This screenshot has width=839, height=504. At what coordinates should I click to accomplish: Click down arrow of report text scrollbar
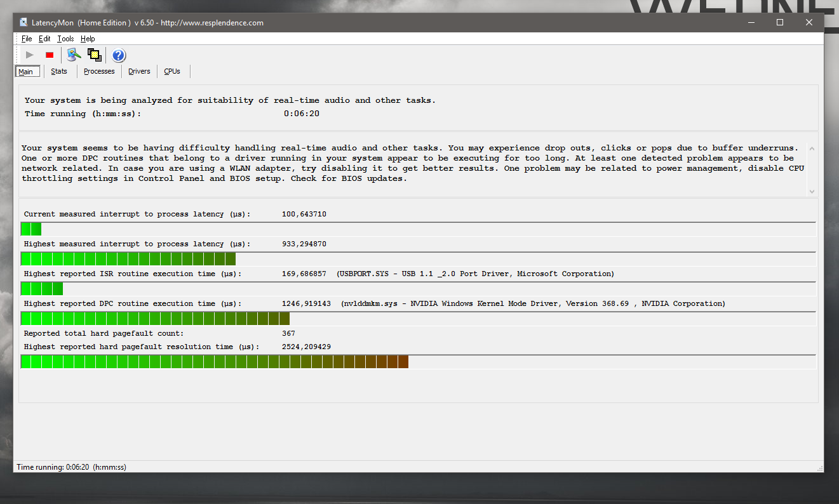pos(811,191)
